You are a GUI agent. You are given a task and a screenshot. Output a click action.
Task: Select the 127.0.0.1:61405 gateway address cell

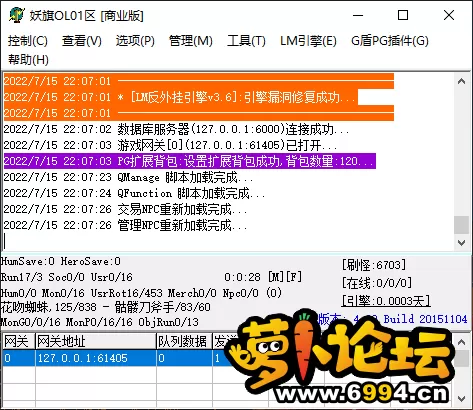(96, 358)
